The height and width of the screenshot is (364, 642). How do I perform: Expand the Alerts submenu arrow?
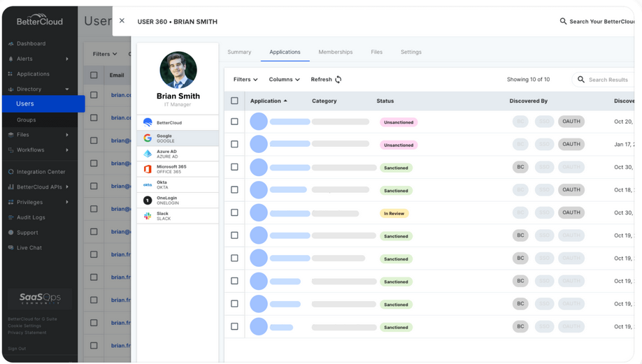(67, 59)
